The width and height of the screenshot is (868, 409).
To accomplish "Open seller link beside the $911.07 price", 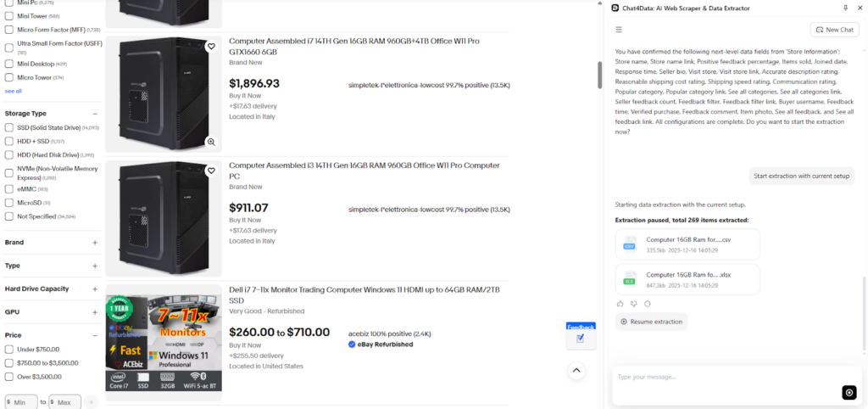I will 429,210.
